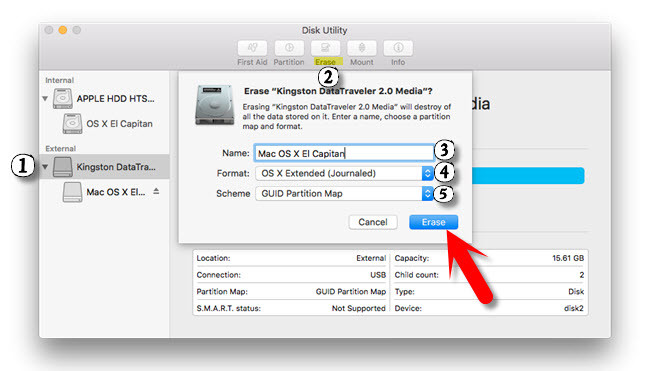Click the Mac OS X El volume icon
This screenshot has height=371, width=650.
[x=73, y=192]
